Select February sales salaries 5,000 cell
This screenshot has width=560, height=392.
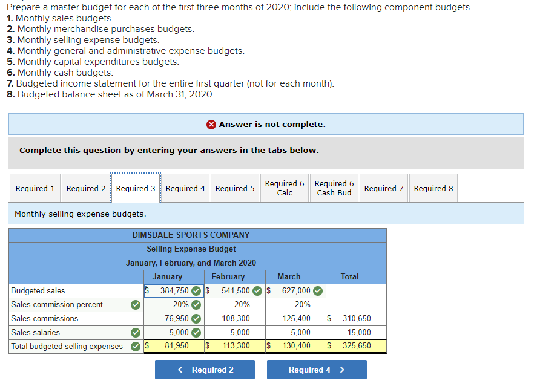(235, 332)
